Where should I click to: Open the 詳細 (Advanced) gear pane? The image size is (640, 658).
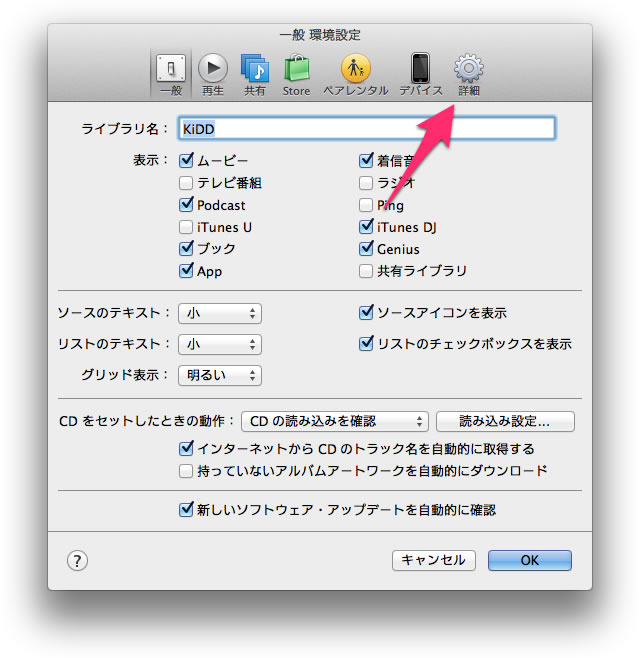click(469, 74)
